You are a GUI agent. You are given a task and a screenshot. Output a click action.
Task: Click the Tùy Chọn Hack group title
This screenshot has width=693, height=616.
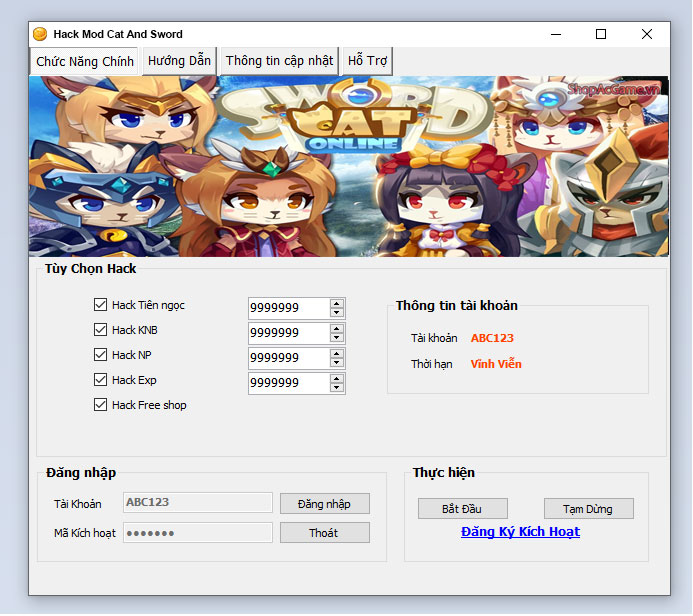pos(91,269)
